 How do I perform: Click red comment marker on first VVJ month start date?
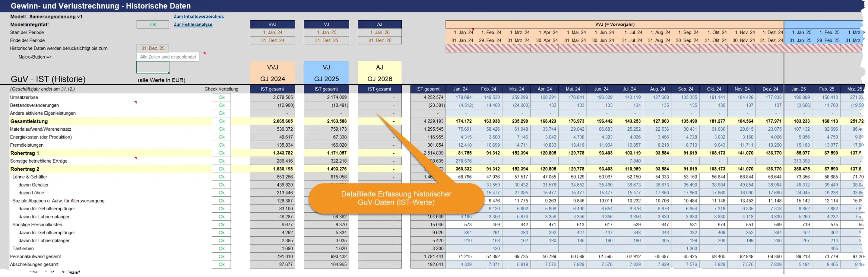[473, 30]
